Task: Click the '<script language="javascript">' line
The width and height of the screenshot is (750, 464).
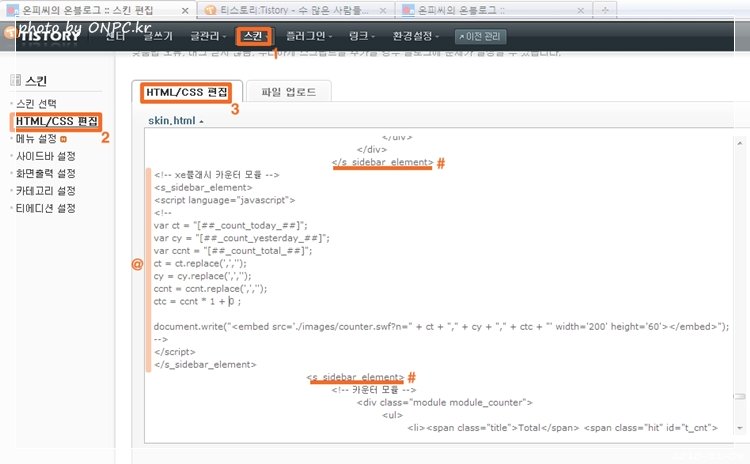Action: [x=225, y=200]
